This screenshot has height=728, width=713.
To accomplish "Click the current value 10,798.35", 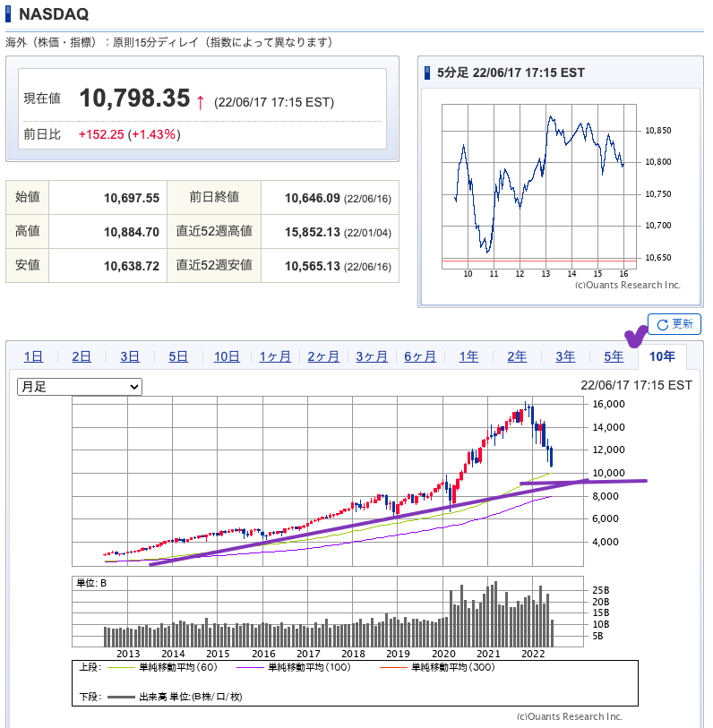I will (134, 98).
